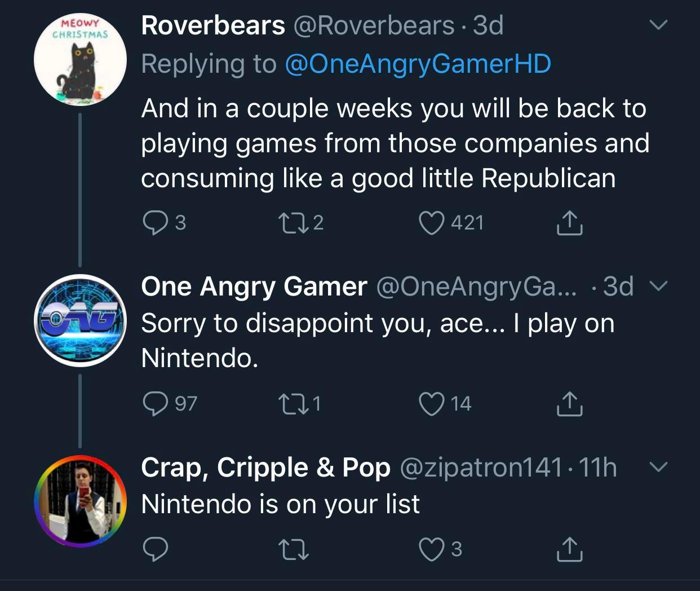This screenshot has width=700, height=591.
Task: Share One Angry Gamer's Nintendo tweet
Action: point(569,403)
